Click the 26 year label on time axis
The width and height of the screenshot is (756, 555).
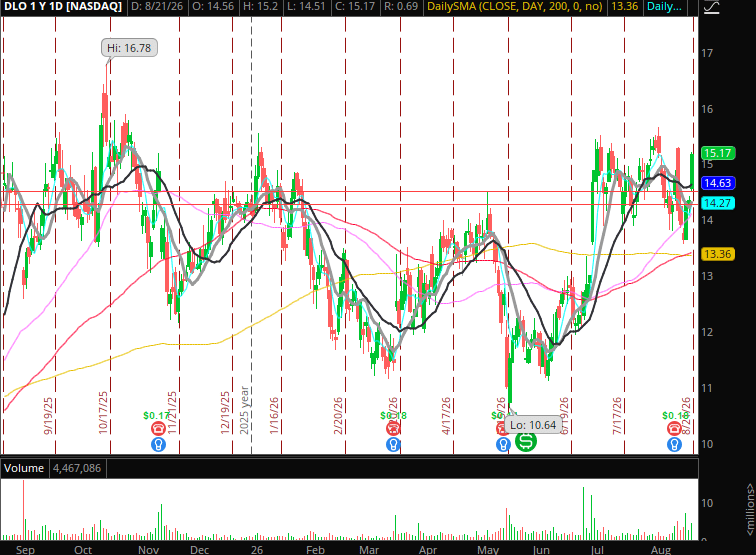257,550
